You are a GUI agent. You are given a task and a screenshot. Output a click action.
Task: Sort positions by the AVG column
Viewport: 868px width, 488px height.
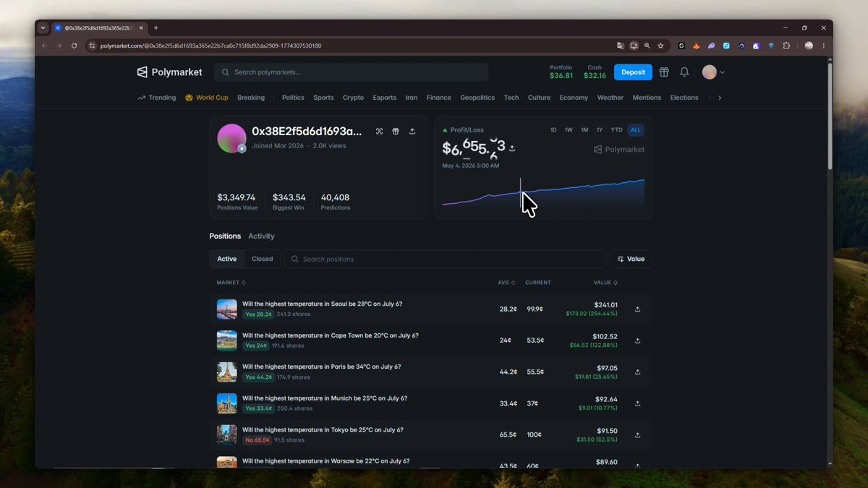pyautogui.click(x=506, y=283)
